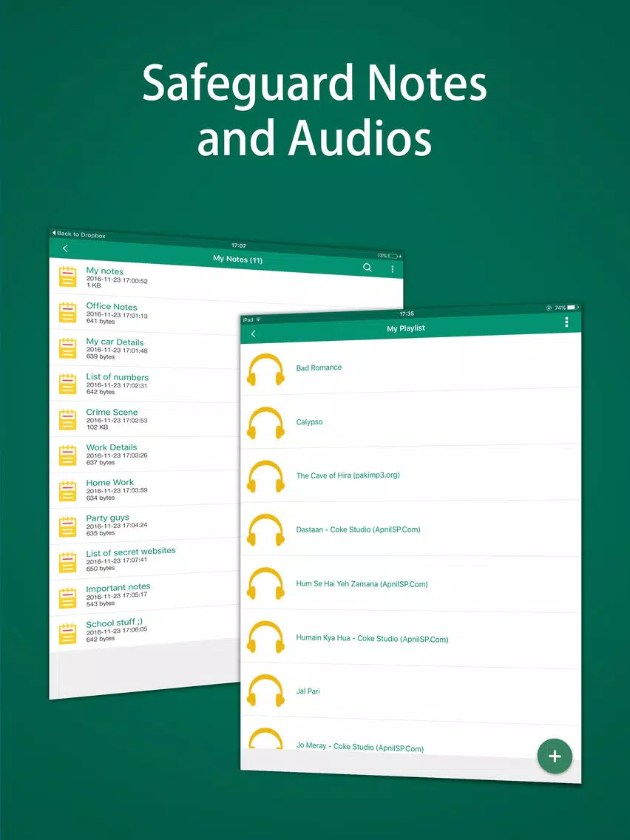Image resolution: width=630 pixels, height=840 pixels.
Task: Play the 'Calypso' track title
Action: 310,422
